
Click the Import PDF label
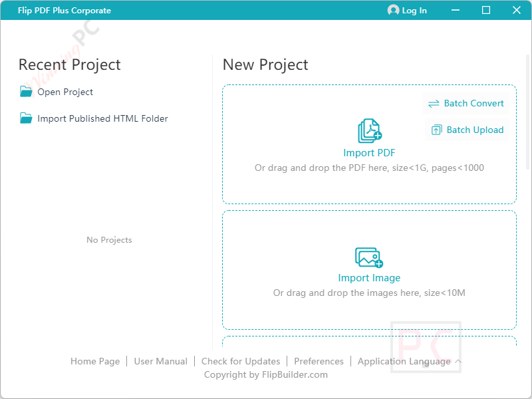click(369, 153)
